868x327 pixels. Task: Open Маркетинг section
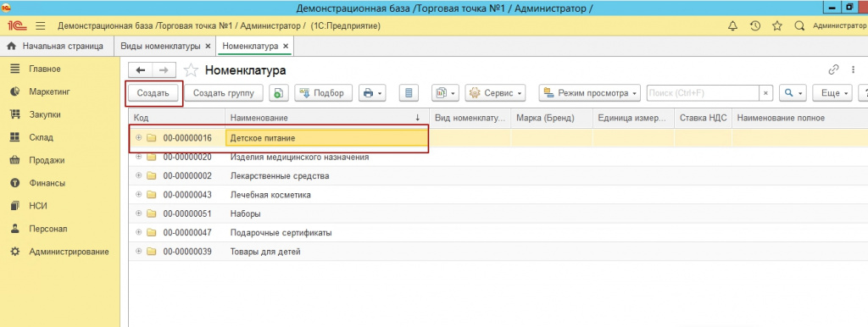pos(50,91)
